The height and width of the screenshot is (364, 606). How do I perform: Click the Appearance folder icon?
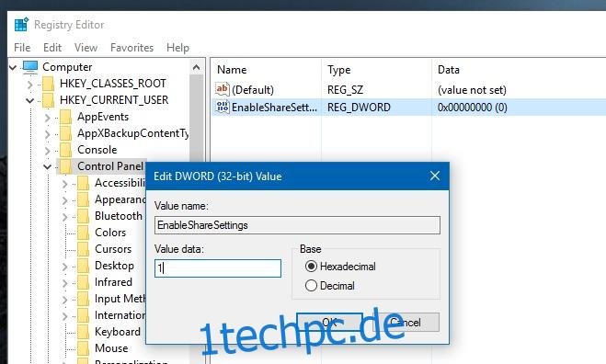click(83, 199)
